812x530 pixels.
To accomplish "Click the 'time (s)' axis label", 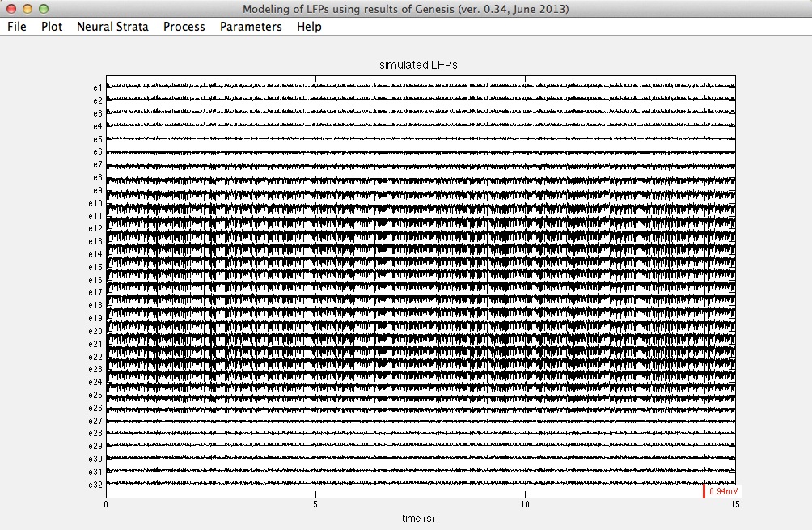I will coord(418,518).
